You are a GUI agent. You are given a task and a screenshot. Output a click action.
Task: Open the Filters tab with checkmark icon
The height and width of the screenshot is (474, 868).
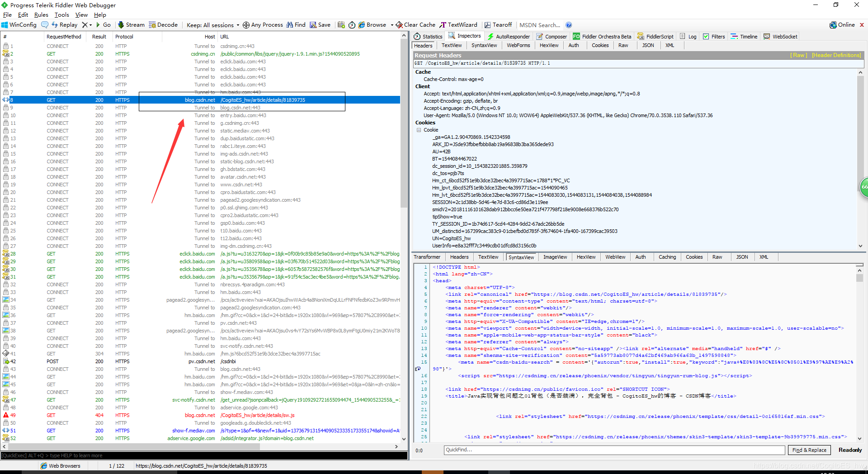tap(714, 37)
